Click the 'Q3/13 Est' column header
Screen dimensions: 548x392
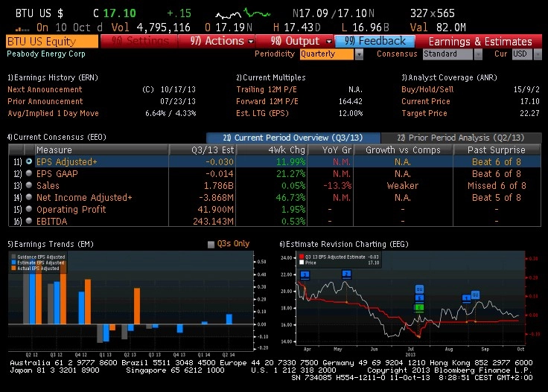point(203,150)
